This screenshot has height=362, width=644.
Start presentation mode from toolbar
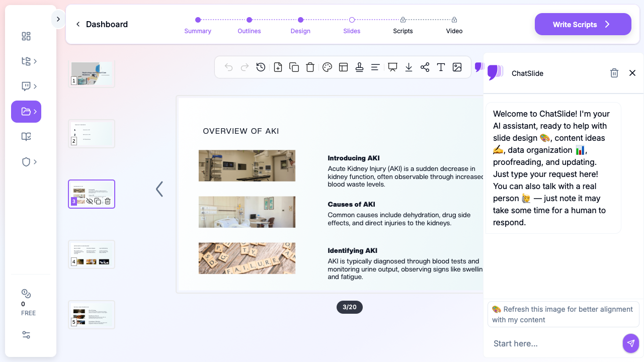tap(392, 67)
